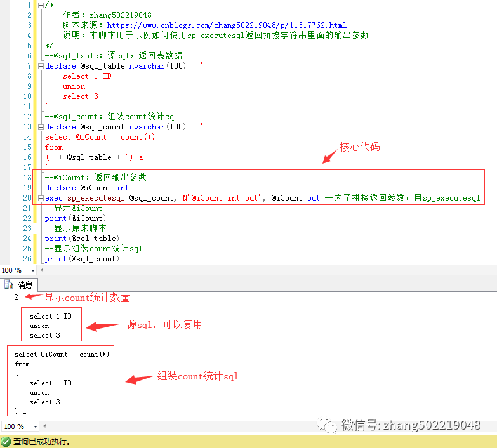This screenshot has height=448, width=497.
Task: Click '--显示原来脚本' comment on line 23
Action: click(76, 228)
